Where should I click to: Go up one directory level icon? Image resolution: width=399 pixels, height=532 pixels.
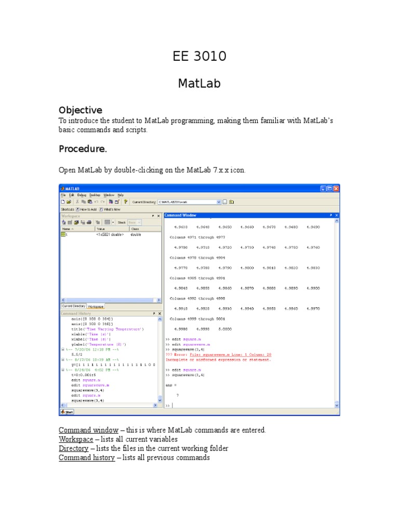click(232, 202)
